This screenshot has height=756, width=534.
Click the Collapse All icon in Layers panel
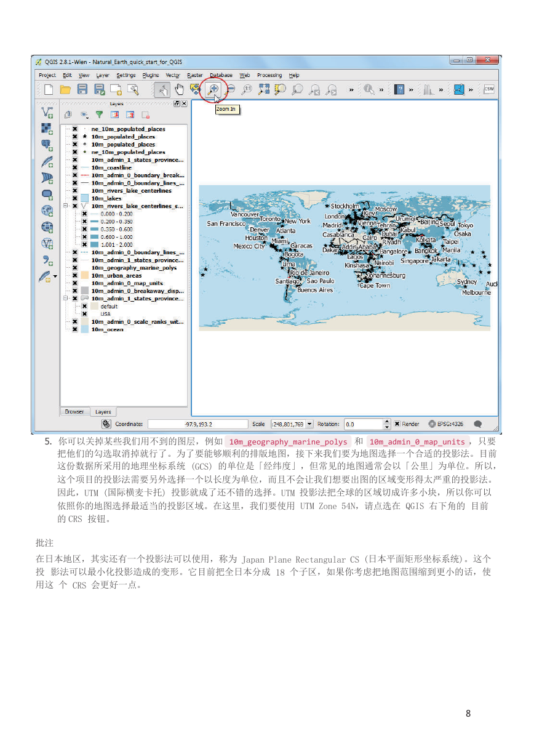click(130, 115)
